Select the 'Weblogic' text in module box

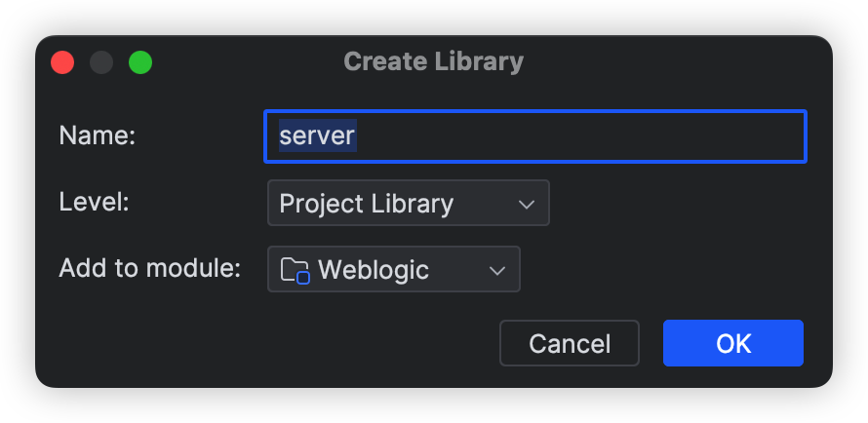(374, 270)
